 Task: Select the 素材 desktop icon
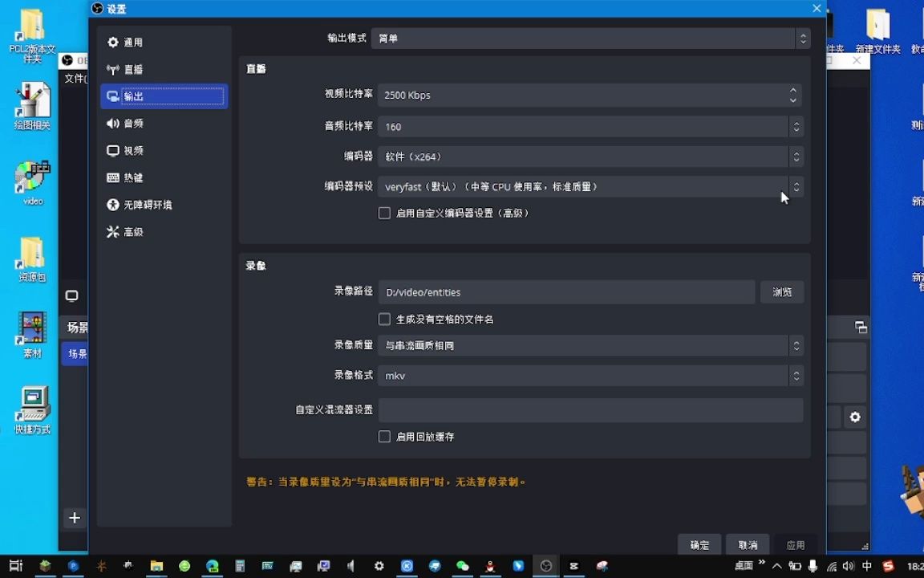[x=32, y=335]
